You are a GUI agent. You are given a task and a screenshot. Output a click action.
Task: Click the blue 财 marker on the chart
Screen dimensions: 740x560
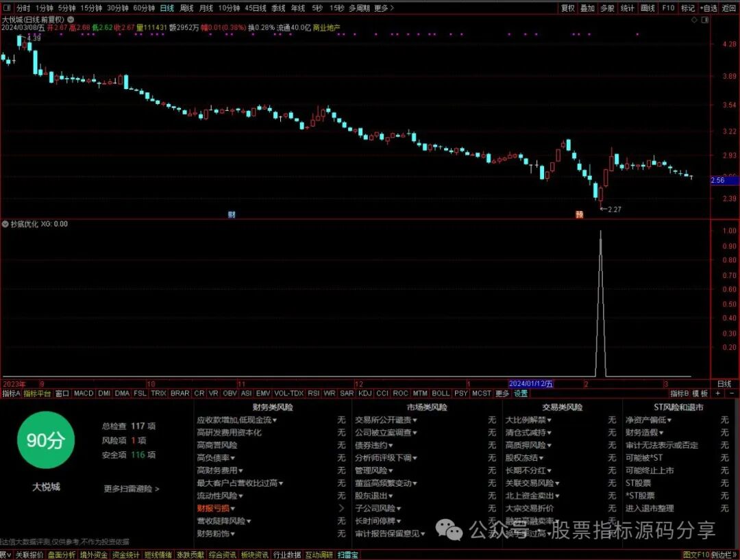pos(232,214)
